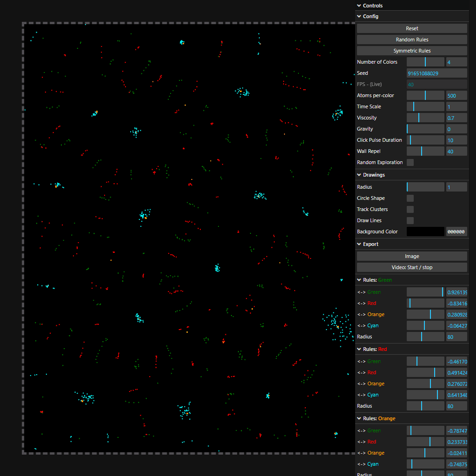
Task: Adjust the Viscosity slider
Action: click(x=425, y=118)
